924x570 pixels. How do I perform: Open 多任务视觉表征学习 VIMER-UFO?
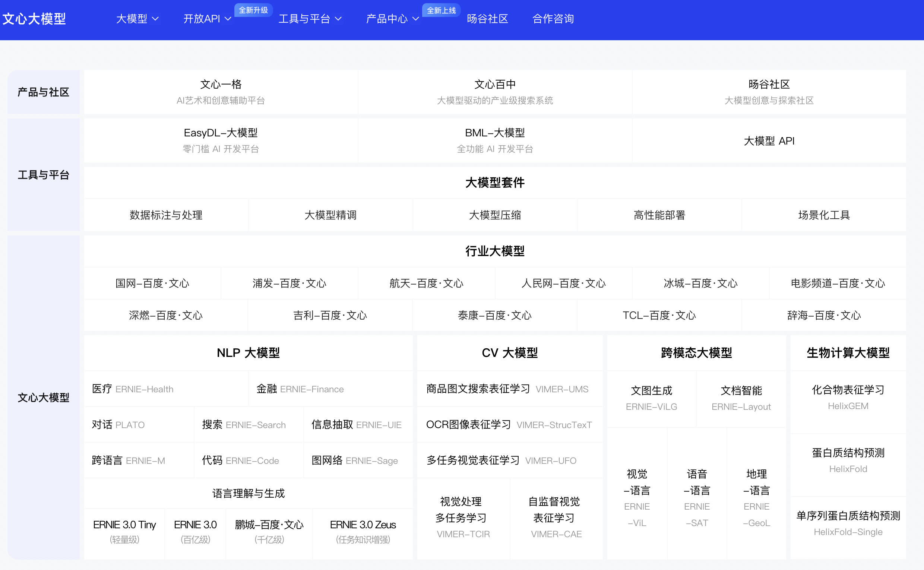click(510, 460)
